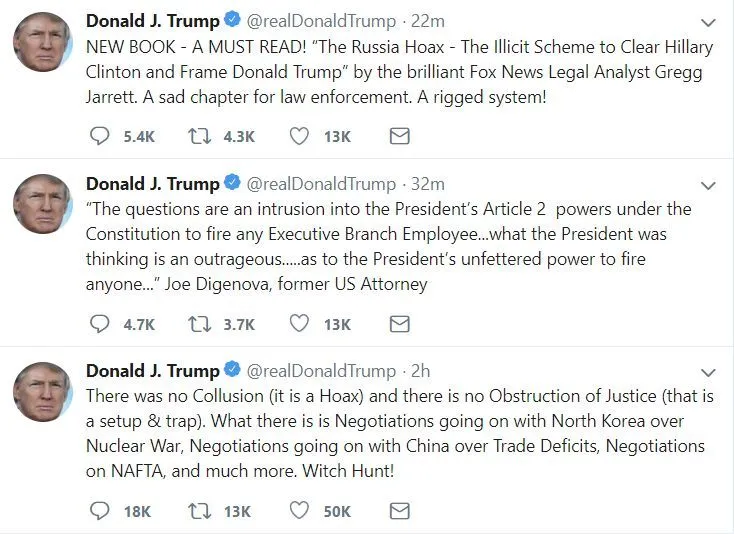Open the more menu on the 32m tweet
The height and width of the screenshot is (534, 734).
708,185
